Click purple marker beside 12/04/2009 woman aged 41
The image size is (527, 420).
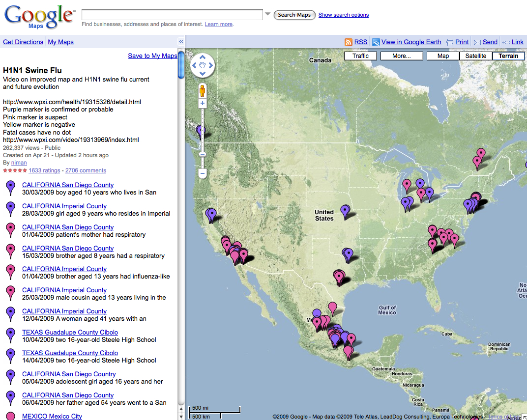pyautogui.click(x=11, y=314)
